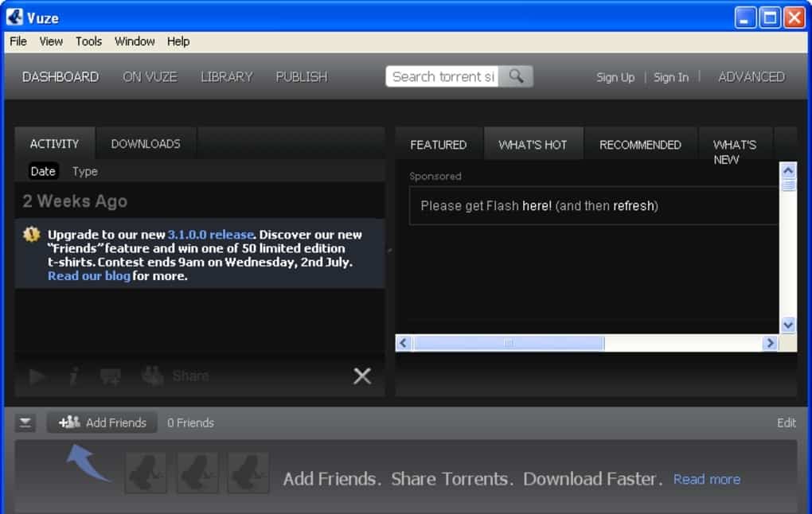812x514 pixels.
Task: Click the Play icon in Activity toolbar
Action: pos(37,376)
